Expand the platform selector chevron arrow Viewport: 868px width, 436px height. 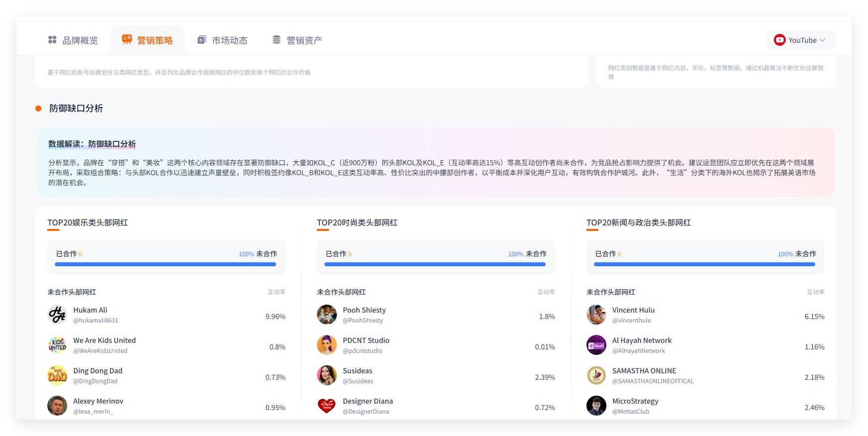823,40
